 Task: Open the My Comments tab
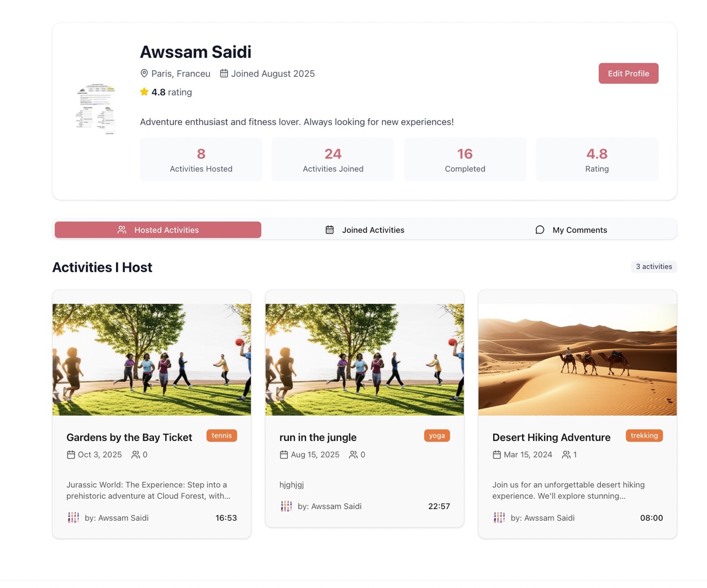point(571,230)
